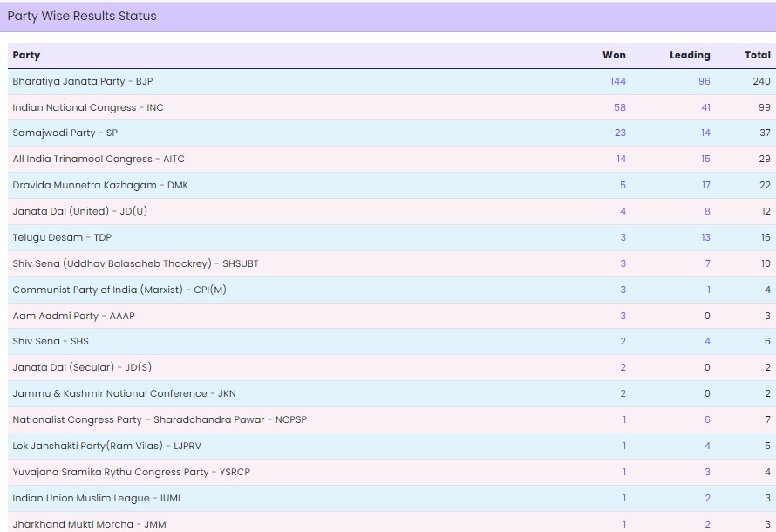Click the Party column header
776x532 pixels.
pyautogui.click(x=26, y=56)
